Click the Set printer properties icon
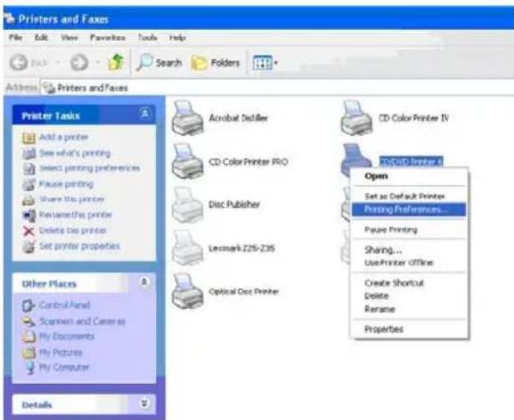Viewport: 514px width, 420px height. pyautogui.click(x=29, y=246)
